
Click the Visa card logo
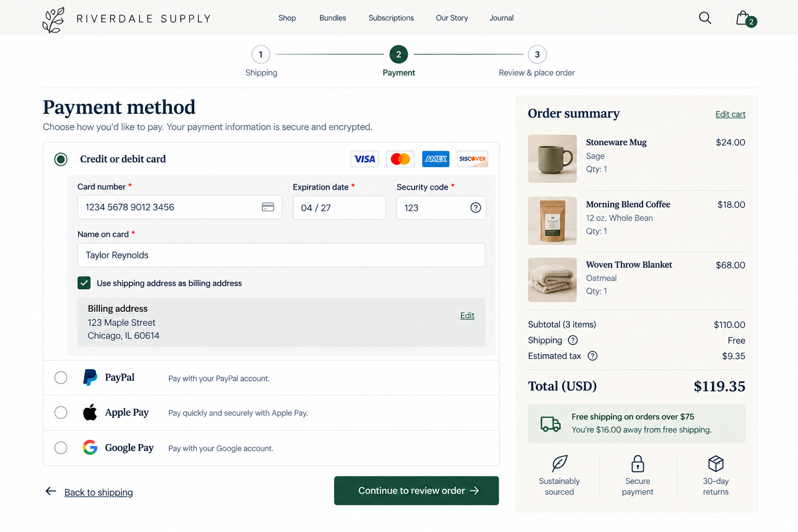[x=365, y=159]
